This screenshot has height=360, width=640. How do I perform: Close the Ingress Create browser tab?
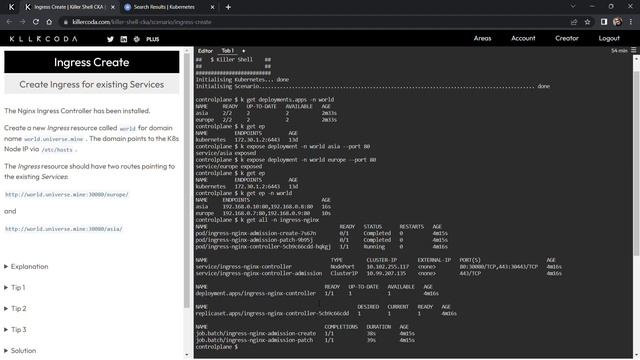pos(113,7)
